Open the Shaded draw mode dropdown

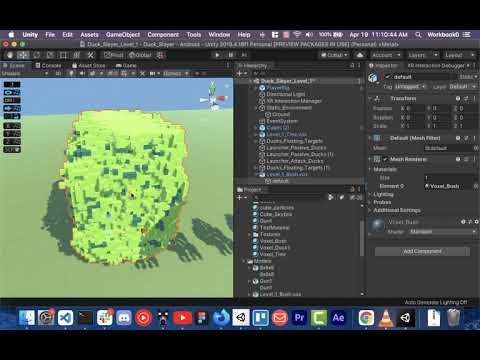(x=25, y=73)
